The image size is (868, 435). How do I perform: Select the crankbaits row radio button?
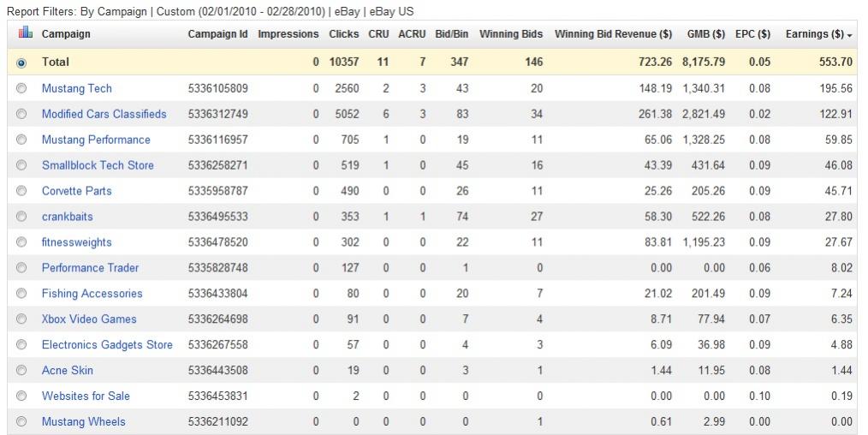coord(22,217)
